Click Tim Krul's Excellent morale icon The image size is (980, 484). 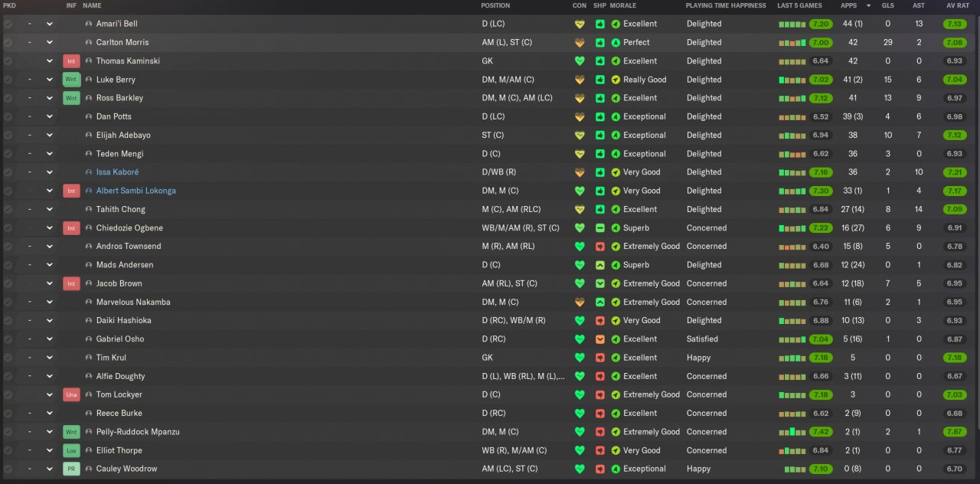pos(616,358)
